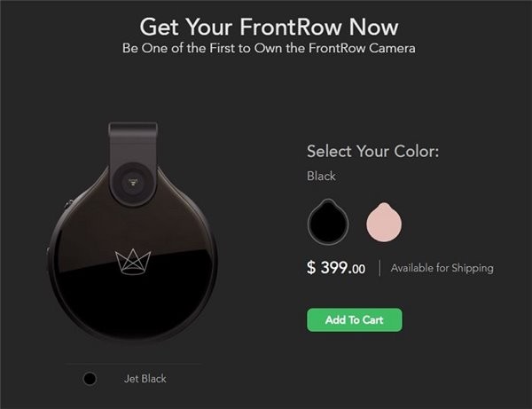Click the Available for Shipping text

[x=442, y=268]
